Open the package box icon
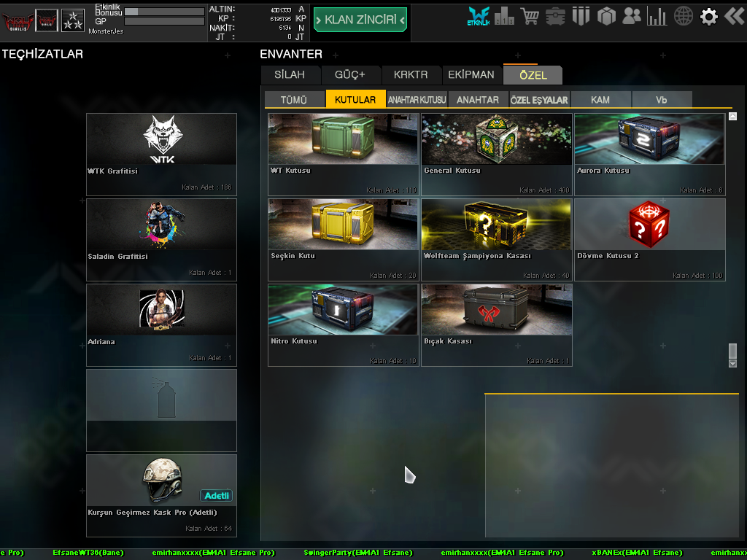The height and width of the screenshot is (560, 747). [x=606, y=17]
